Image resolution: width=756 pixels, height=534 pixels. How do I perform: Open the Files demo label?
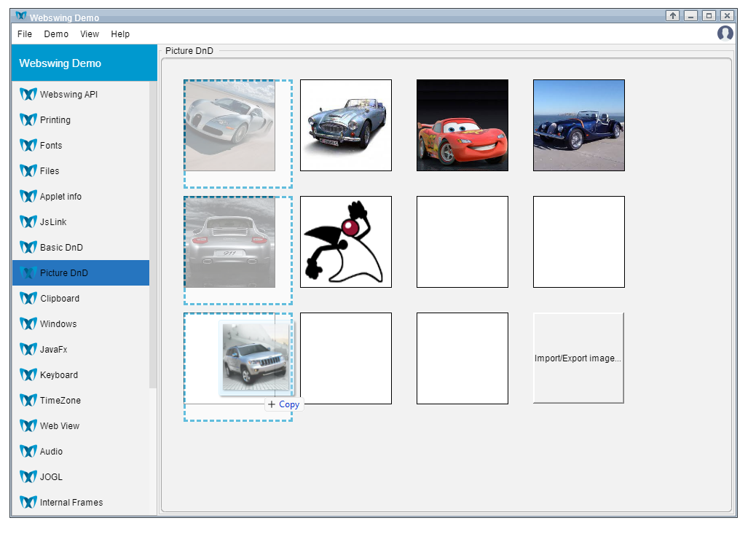pos(50,171)
